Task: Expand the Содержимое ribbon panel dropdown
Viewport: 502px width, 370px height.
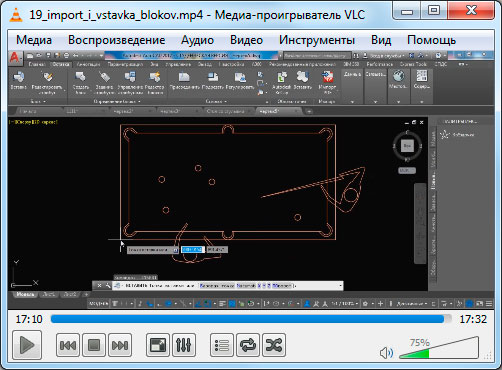Action: [422, 102]
